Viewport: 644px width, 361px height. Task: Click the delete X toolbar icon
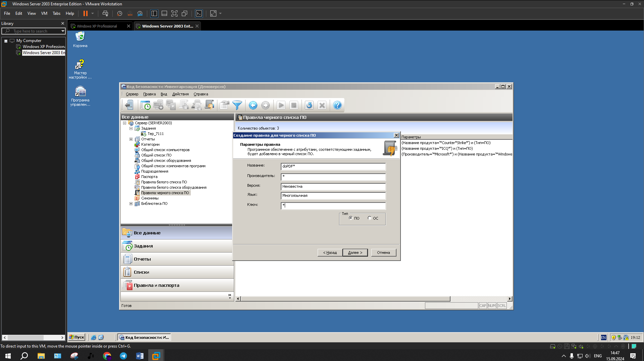click(322, 105)
